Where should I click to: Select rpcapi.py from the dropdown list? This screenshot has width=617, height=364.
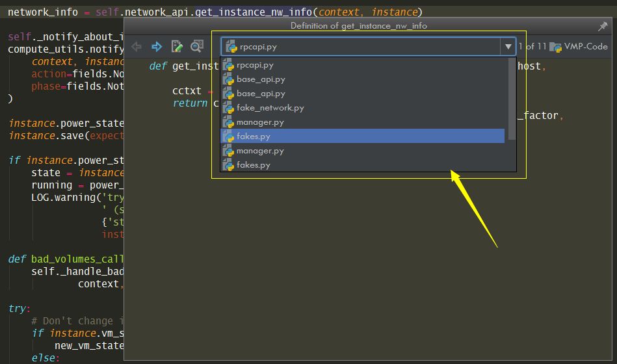[362, 65]
